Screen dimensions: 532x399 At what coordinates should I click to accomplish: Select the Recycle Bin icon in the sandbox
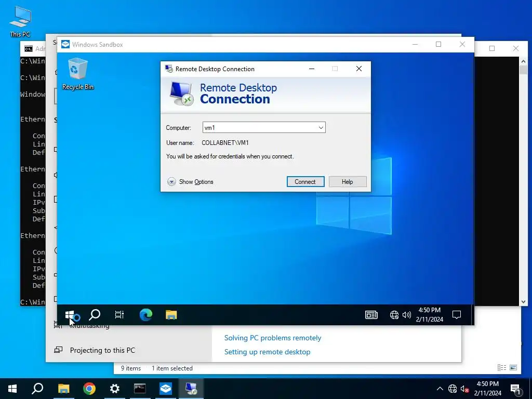point(78,74)
